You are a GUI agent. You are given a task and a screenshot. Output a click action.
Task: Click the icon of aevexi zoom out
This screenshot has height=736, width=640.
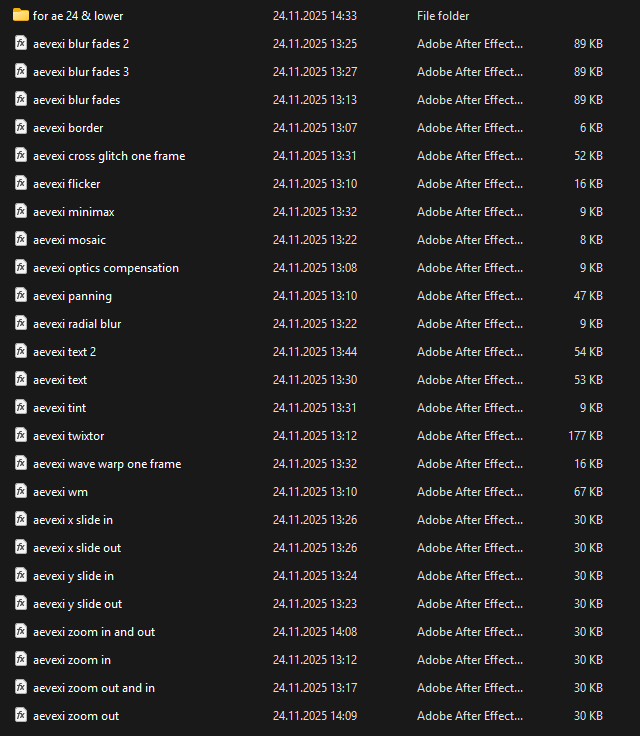(21, 716)
